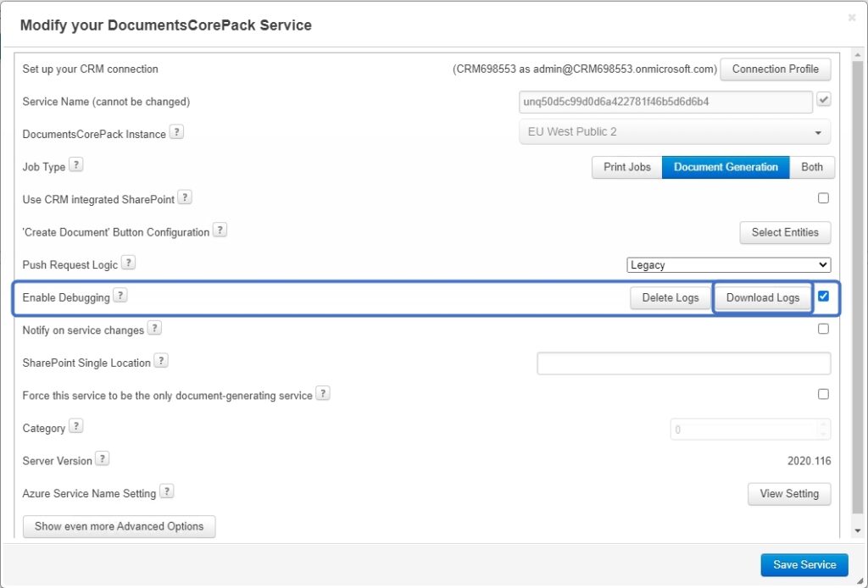Select Print Jobs job type

click(x=626, y=167)
